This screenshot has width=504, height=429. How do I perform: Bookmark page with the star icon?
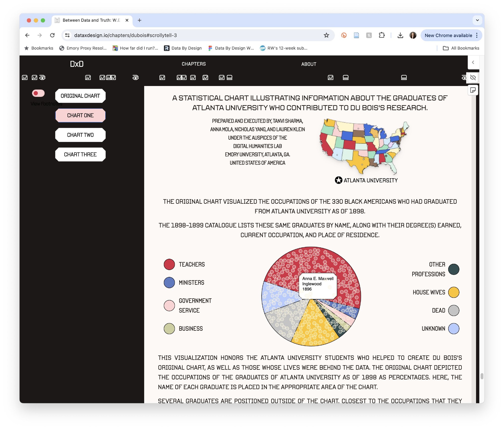point(326,35)
